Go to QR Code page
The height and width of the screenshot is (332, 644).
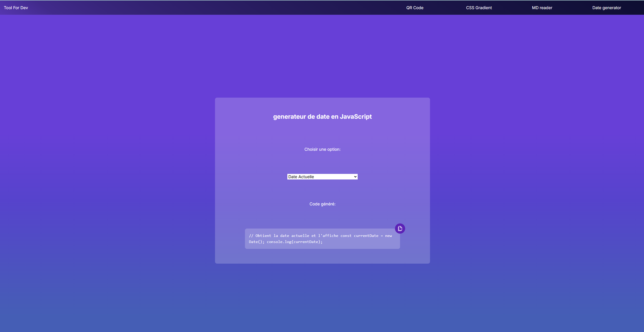[415, 8]
